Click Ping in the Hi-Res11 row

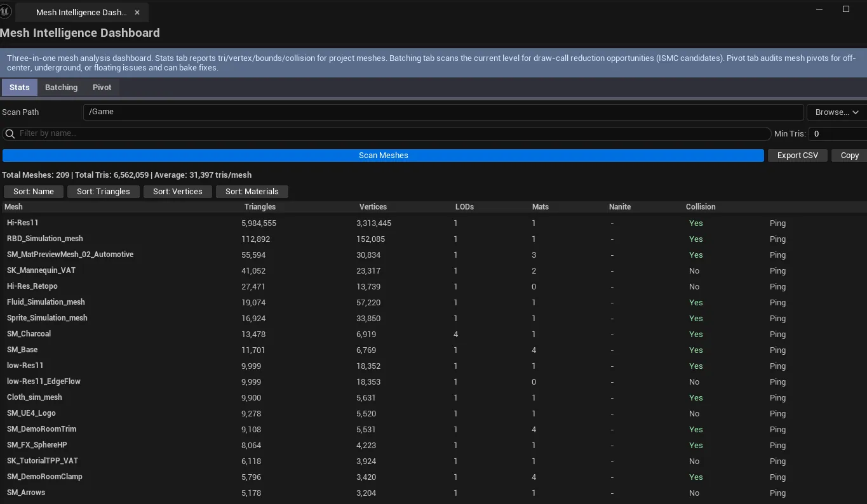(x=777, y=223)
